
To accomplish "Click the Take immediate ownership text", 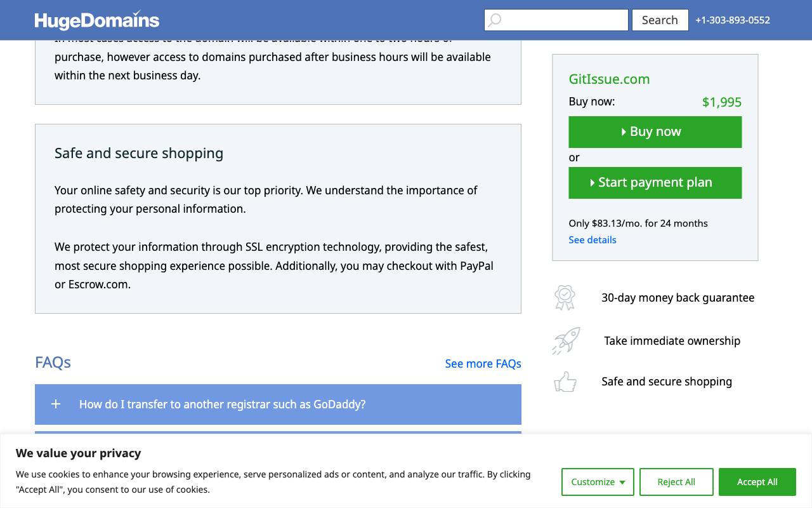I will 672,341.
